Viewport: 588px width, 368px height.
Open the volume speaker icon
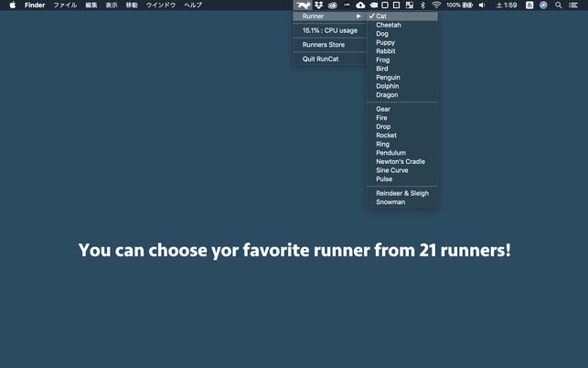click(482, 5)
